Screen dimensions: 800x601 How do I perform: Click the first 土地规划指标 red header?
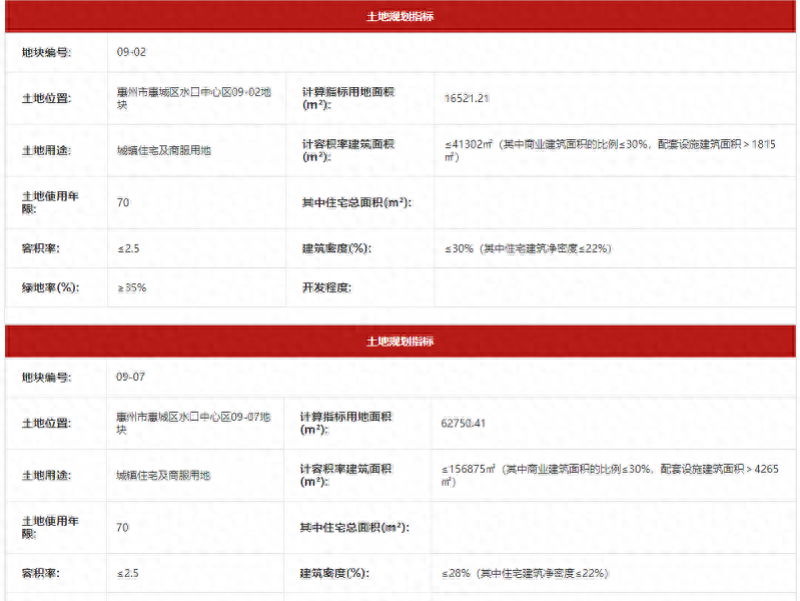(400, 16)
